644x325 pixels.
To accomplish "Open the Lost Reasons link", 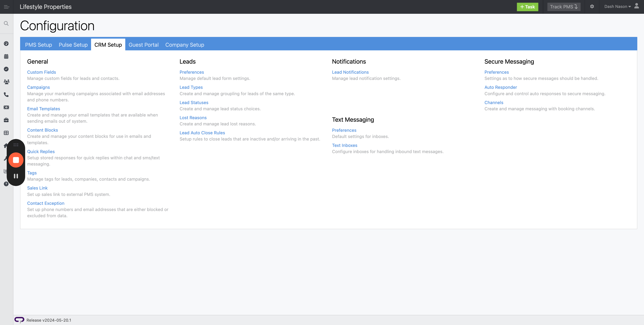I will point(193,118).
